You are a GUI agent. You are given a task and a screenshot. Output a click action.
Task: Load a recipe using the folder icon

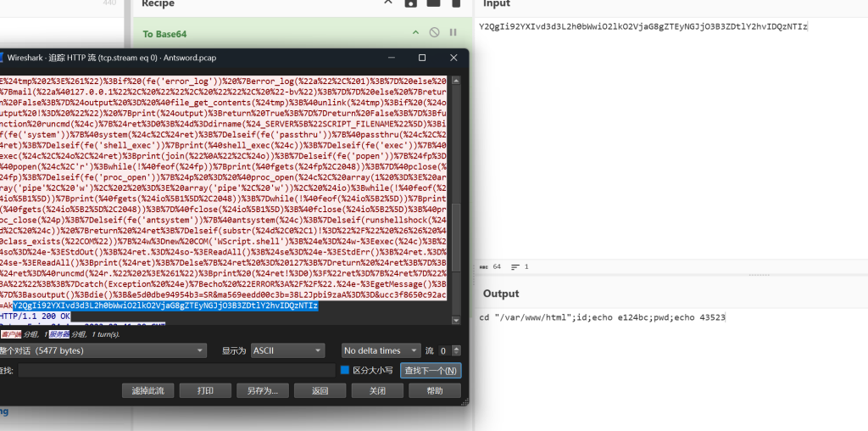pyautogui.click(x=433, y=3)
